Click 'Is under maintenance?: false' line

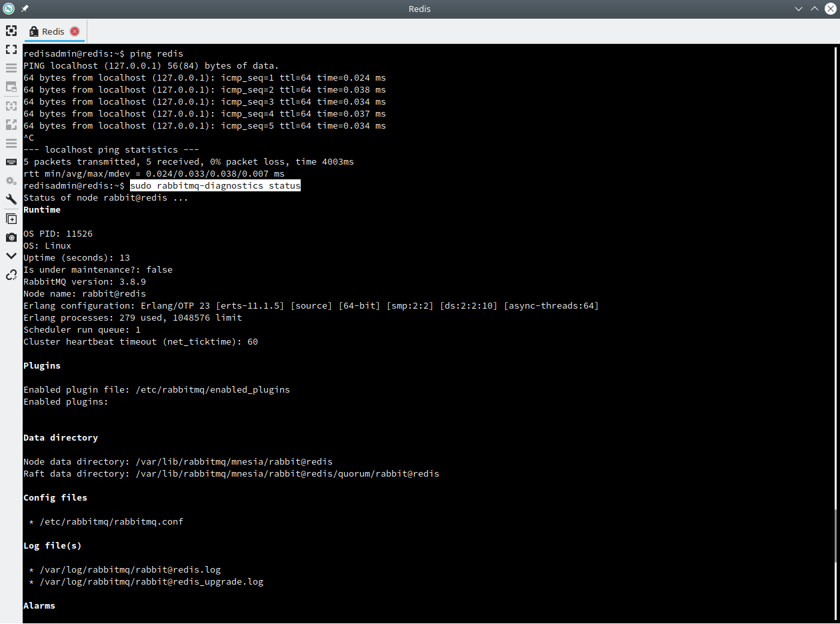click(x=98, y=270)
